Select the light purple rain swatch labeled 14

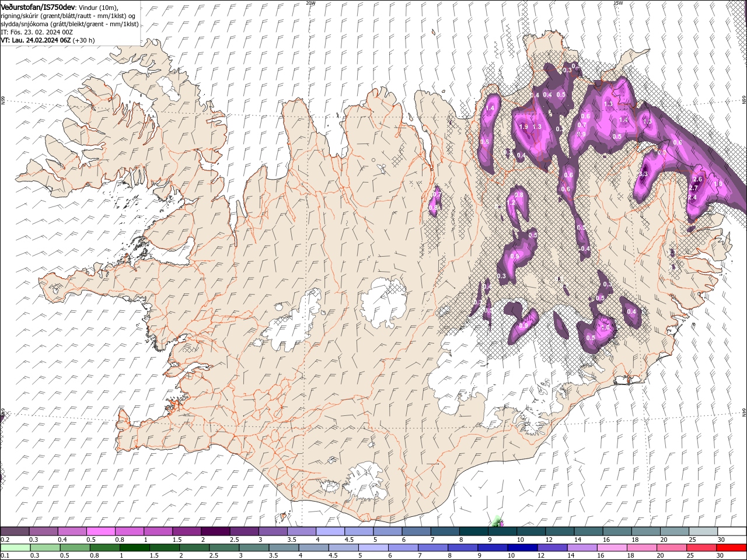[x=582, y=548]
